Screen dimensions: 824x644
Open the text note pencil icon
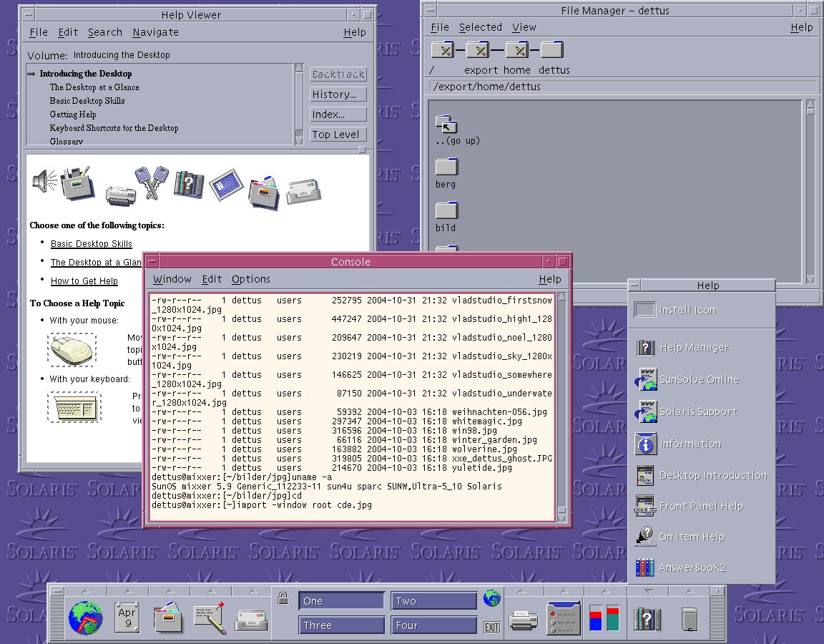210,618
